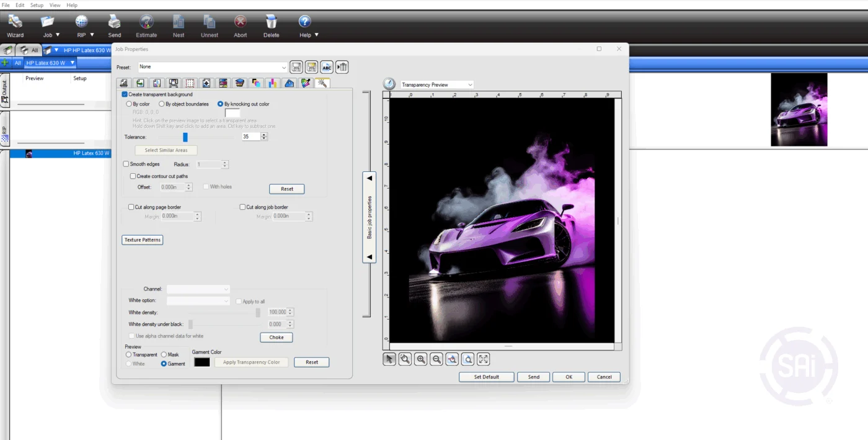Switch to the eyedropper color tab

306,83
